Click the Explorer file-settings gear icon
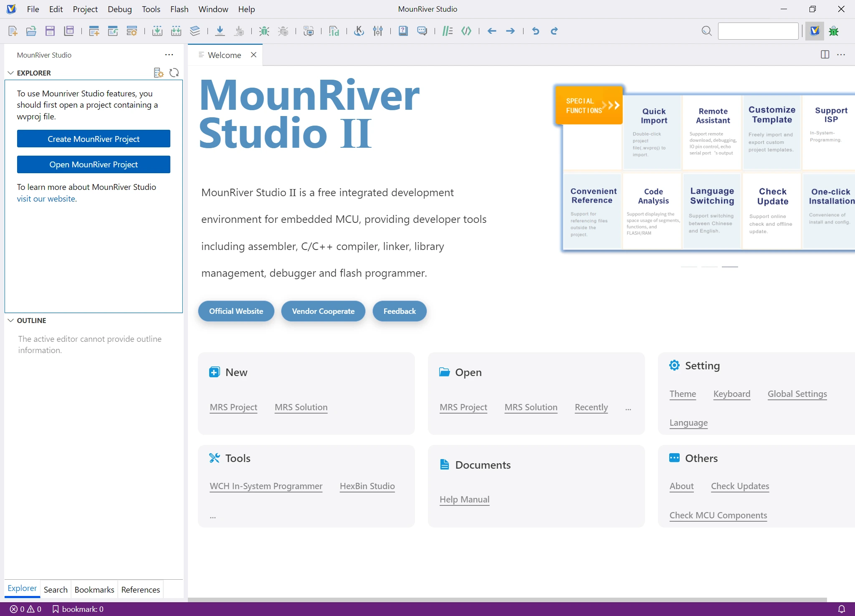855x616 pixels. [x=159, y=73]
